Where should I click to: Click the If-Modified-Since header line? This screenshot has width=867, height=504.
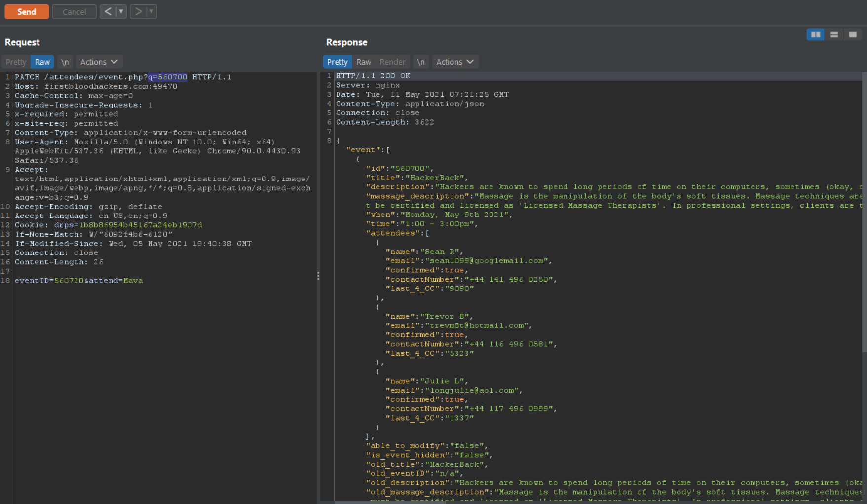[x=133, y=244]
